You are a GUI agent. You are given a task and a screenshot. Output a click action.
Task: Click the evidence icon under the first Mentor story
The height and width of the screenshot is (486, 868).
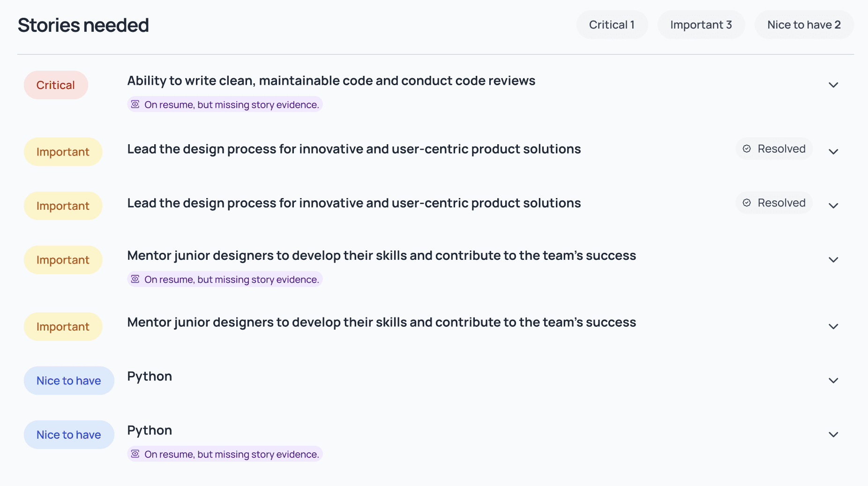coord(135,279)
